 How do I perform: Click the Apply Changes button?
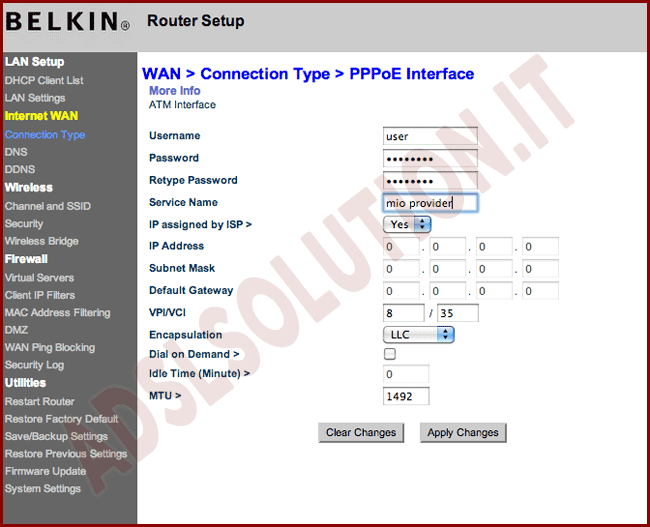(463, 432)
